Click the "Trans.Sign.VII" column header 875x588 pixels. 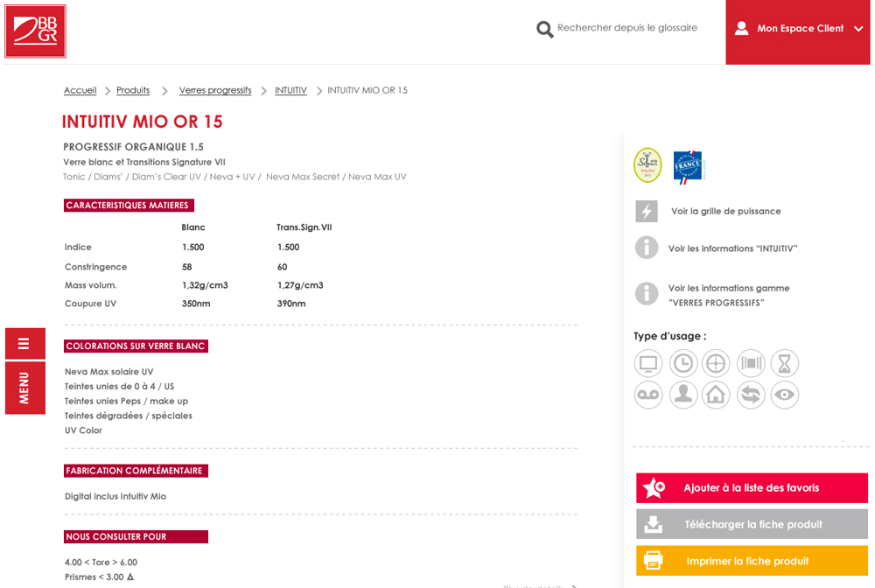click(304, 227)
